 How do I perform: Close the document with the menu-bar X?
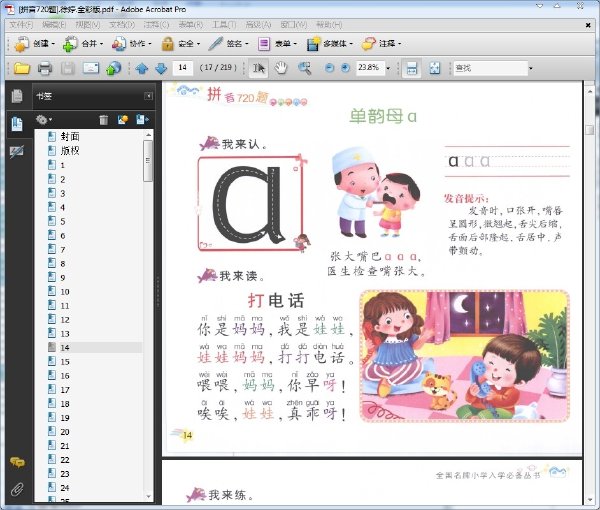pos(589,25)
